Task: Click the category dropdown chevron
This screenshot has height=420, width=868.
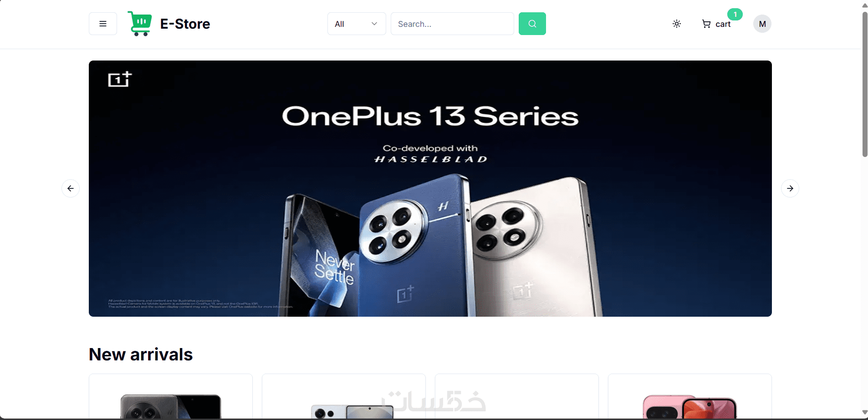Action: pos(374,24)
